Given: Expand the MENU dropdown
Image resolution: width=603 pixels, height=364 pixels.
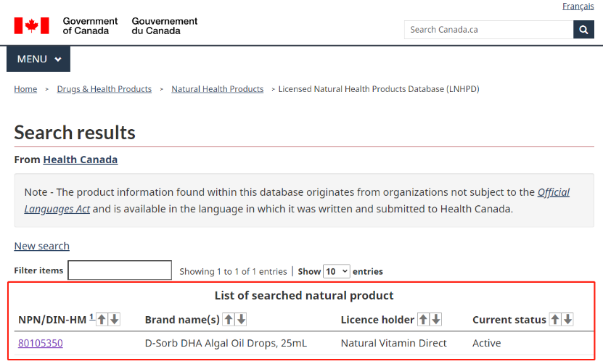Looking at the screenshot, I should (x=38, y=59).
